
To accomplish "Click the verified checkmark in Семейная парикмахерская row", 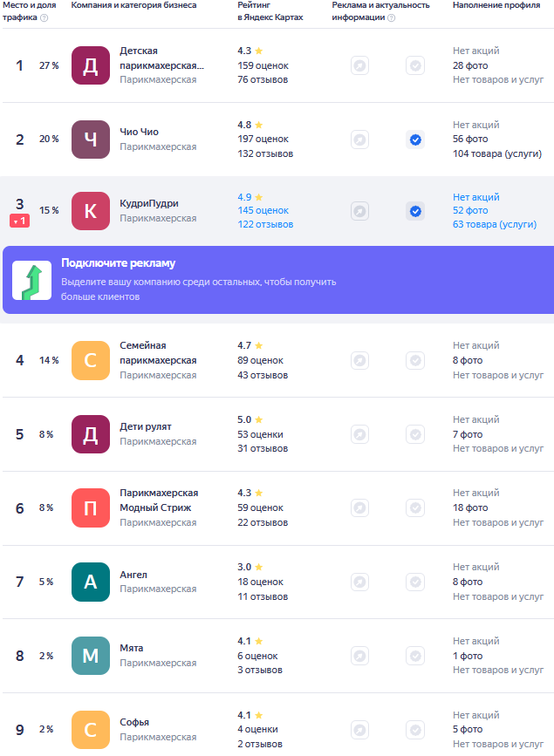I will (x=415, y=361).
